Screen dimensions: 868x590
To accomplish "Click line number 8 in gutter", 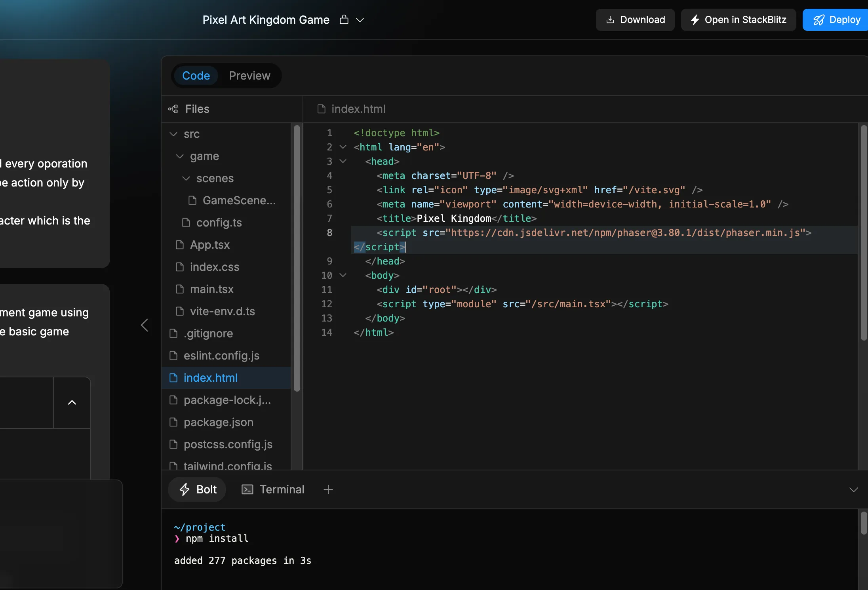I will click(x=329, y=232).
